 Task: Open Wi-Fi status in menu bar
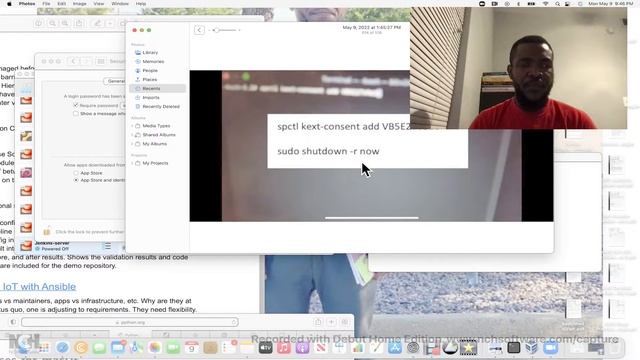[x=545, y=4]
